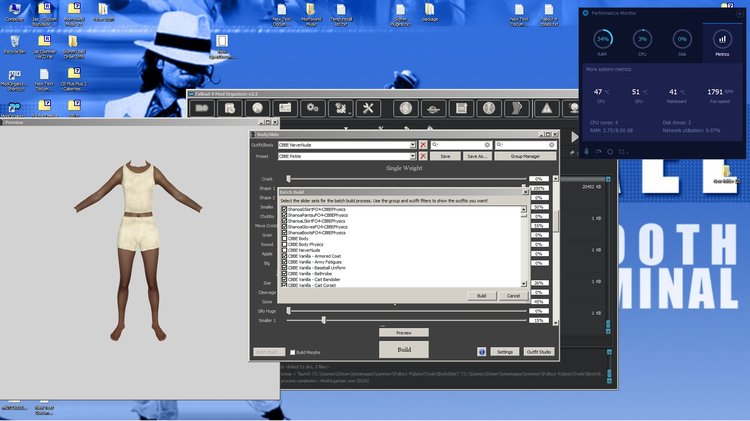This screenshot has width=750, height=421.
Task: Uncheck CBBE Vanilla - Cait Bandolier
Action: 285,279
